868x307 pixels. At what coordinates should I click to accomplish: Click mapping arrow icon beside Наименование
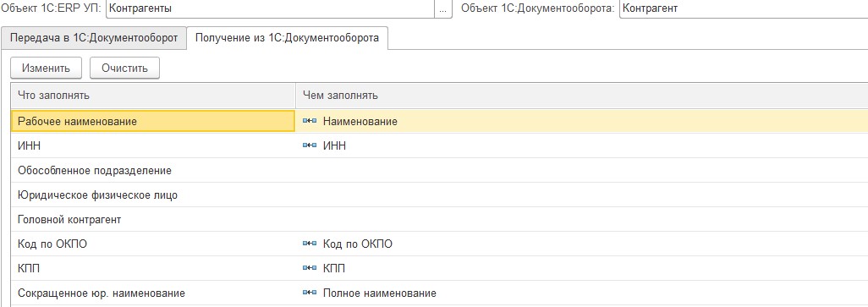coord(310,121)
